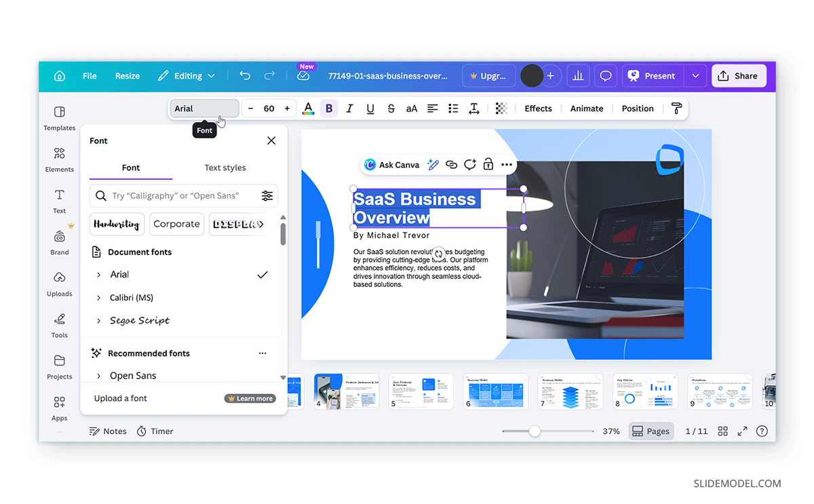The width and height of the screenshot is (814, 504).
Task: Decrease font size with minus
Action: 250,109
